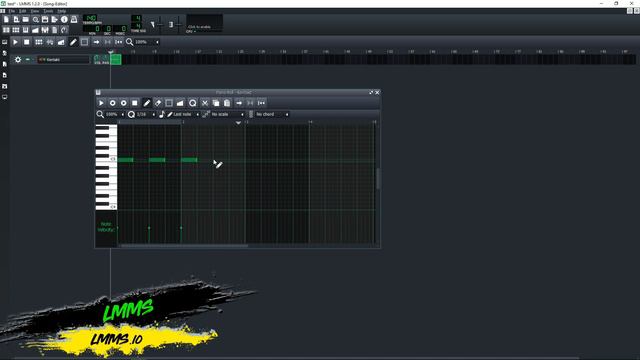This screenshot has height=360, width=640.
Task: Open the Song Editor zoom dropdown
Action: [x=147, y=42]
